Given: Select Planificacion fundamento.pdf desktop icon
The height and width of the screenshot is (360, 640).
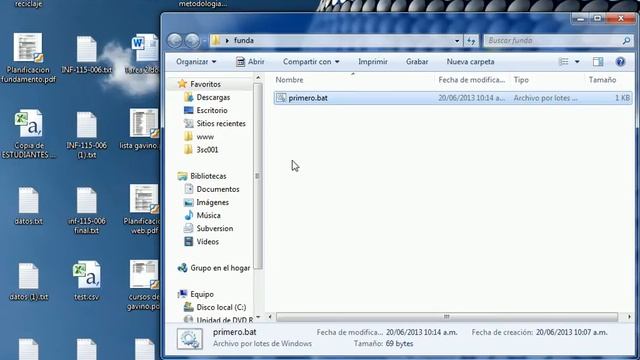Looking at the screenshot, I should 28,58.
